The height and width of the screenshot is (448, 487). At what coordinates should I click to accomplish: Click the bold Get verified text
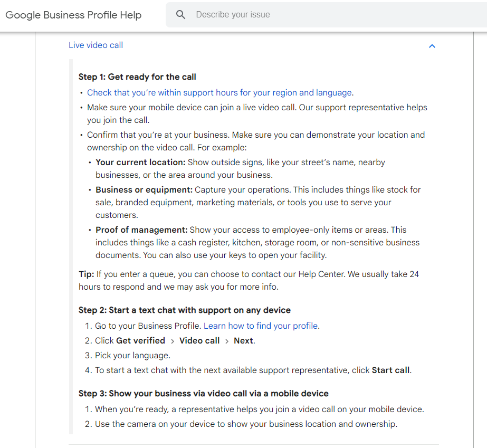tap(140, 341)
